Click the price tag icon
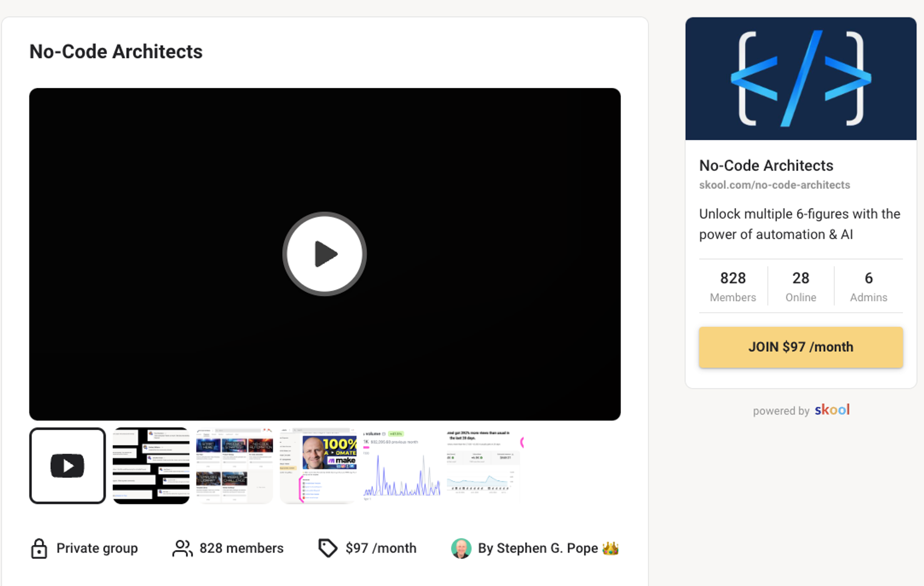 [328, 549]
